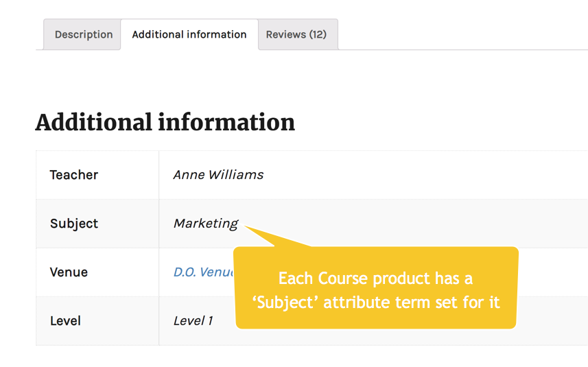The height and width of the screenshot is (367, 588).
Task: Click the Venue attribute label
Action: [x=69, y=272]
